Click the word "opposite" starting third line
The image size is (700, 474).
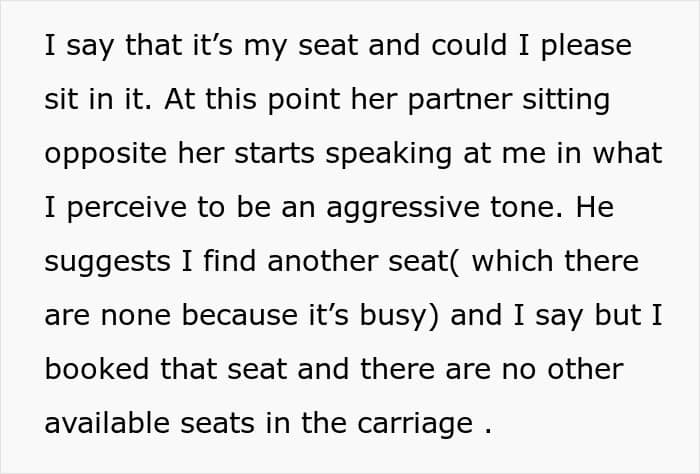click(x=105, y=154)
